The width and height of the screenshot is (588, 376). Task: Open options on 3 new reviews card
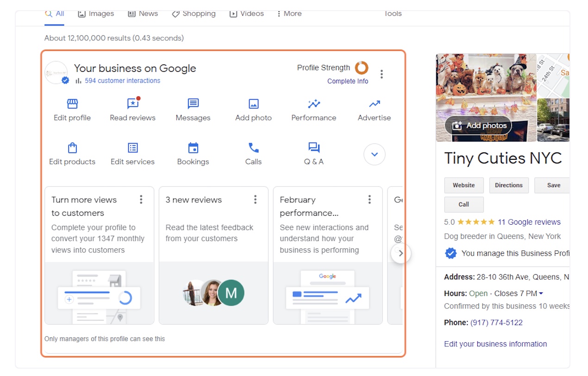click(255, 200)
